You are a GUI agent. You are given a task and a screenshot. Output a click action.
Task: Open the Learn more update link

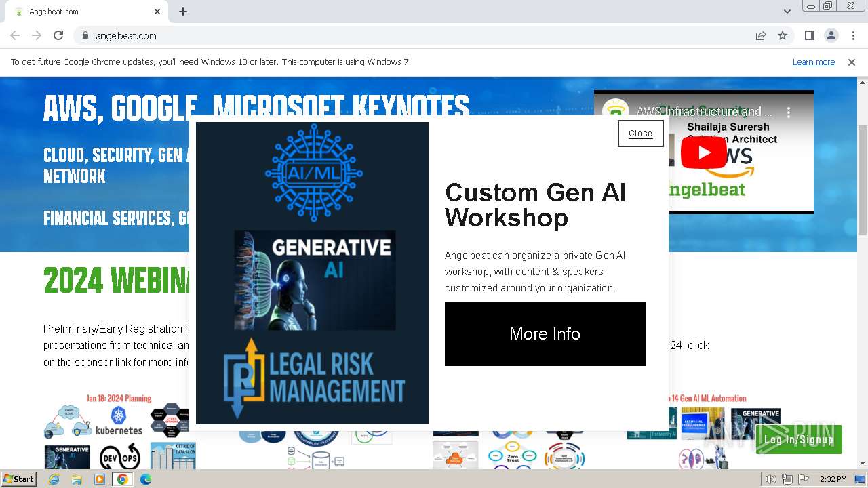814,62
